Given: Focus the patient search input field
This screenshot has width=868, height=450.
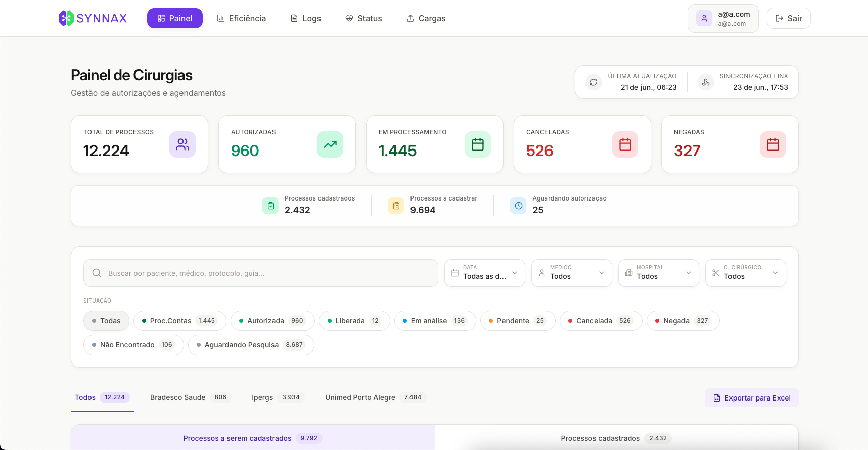Looking at the screenshot, I should [261, 273].
